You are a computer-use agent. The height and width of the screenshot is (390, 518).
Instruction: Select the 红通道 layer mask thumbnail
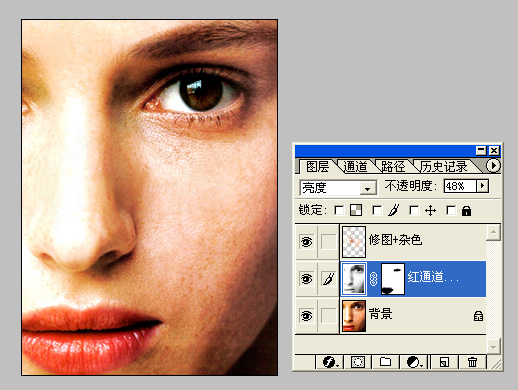click(393, 279)
